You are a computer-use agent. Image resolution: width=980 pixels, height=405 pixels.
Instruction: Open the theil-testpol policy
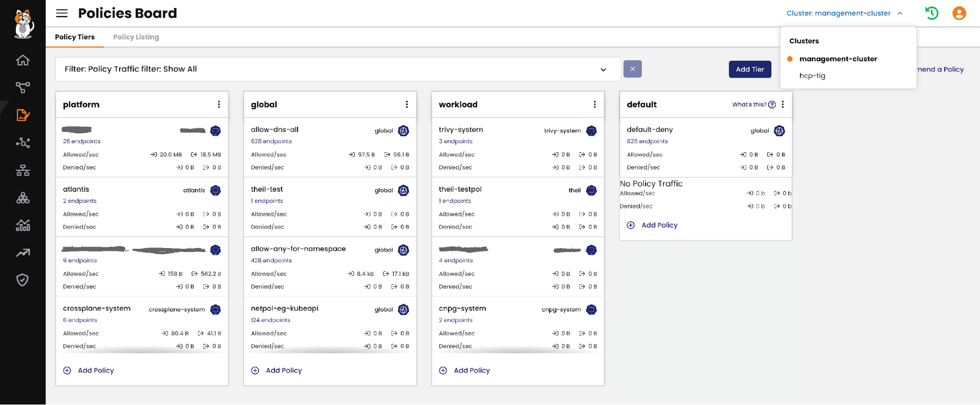tap(460, 189)
